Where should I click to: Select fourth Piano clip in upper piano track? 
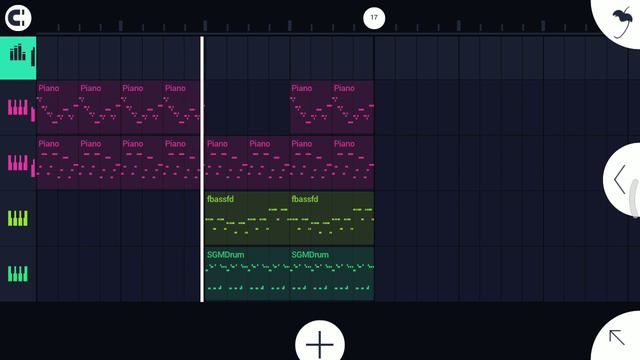point(184,108)
